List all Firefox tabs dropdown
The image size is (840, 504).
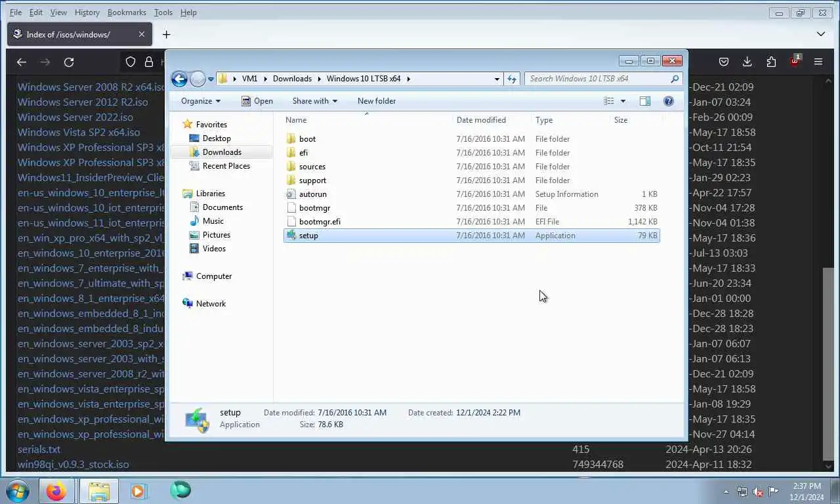pos(821,34)
